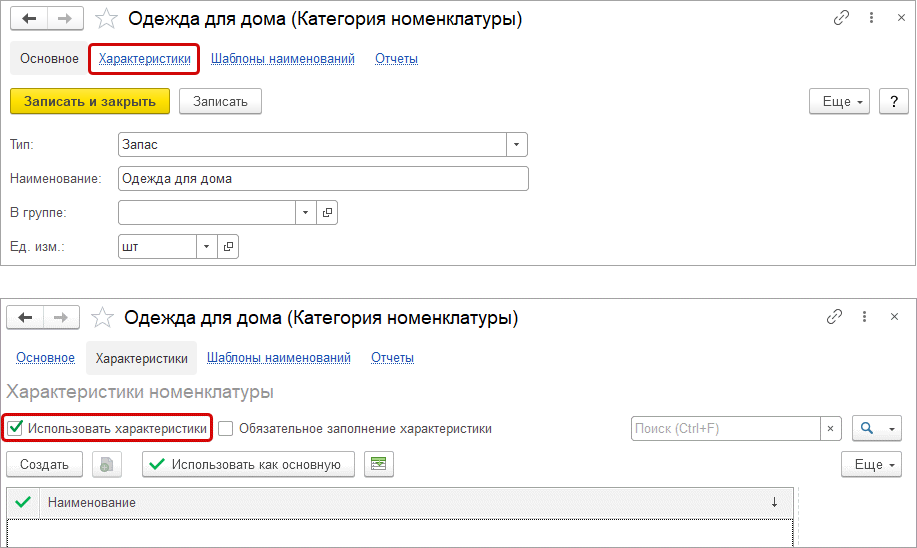917x548 pixels.
Task: Click inside the Тип field showing Запас
Action: point(312,144)
